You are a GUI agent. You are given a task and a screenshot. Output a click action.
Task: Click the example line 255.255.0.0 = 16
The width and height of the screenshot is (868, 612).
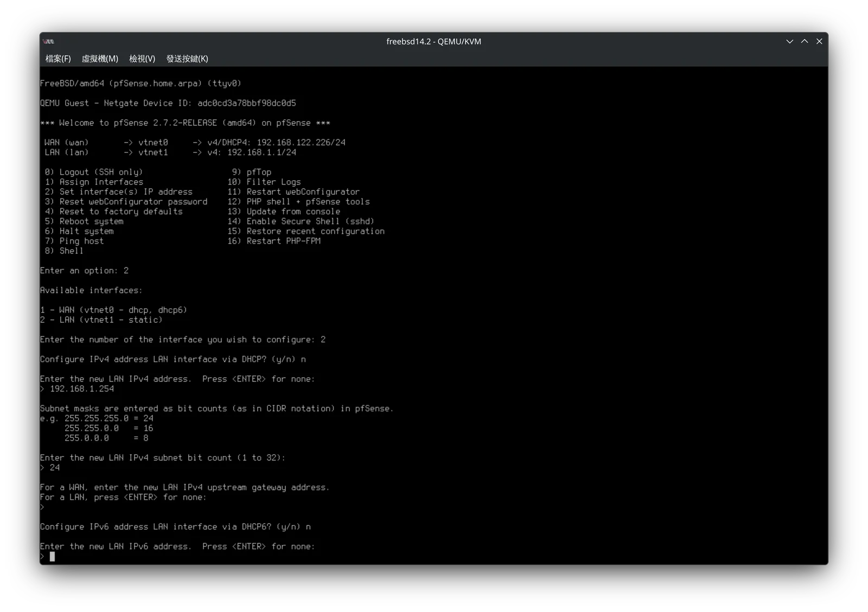tap(108, 429)
